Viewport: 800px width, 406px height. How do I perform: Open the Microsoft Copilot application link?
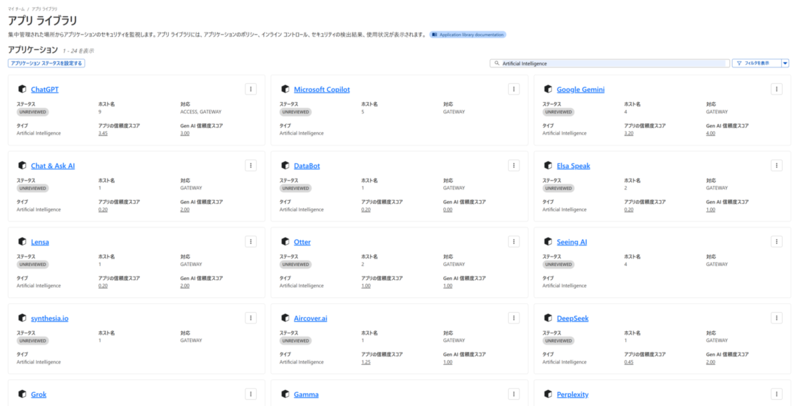(x=322, y=89)
